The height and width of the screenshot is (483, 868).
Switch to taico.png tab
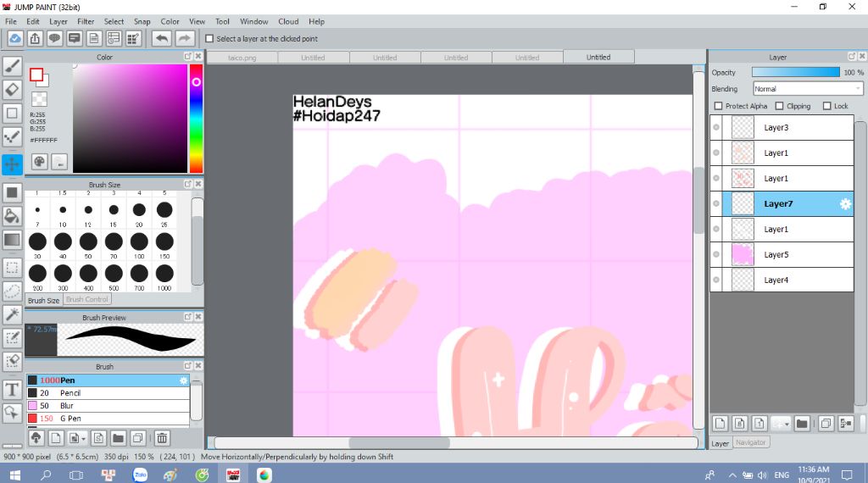tap(242, 58)
